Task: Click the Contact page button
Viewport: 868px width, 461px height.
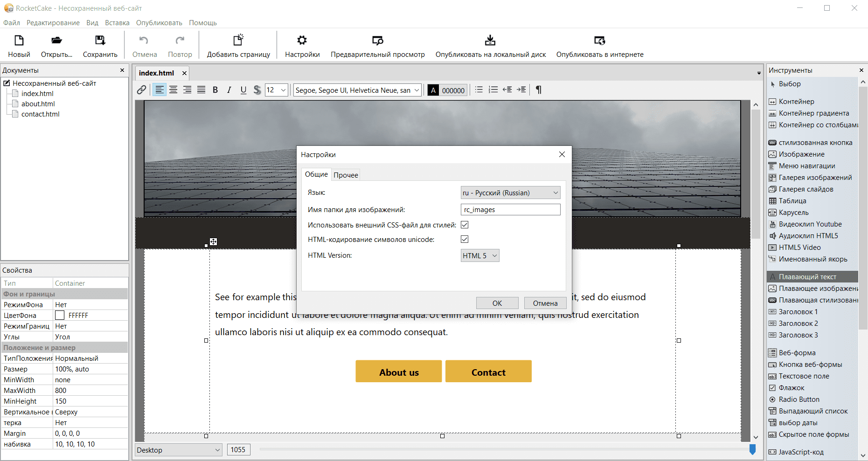Action: tap(488, 372)
